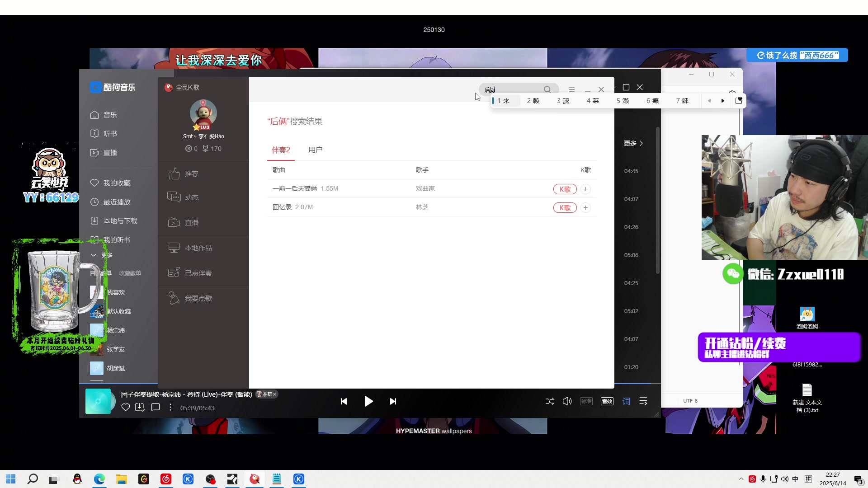Open taskbar search
The image size is (868, 488).
pos(33,479)
